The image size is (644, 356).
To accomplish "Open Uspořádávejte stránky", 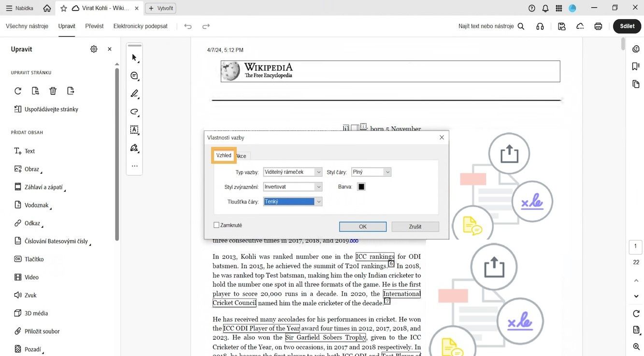I will point(46,109).
